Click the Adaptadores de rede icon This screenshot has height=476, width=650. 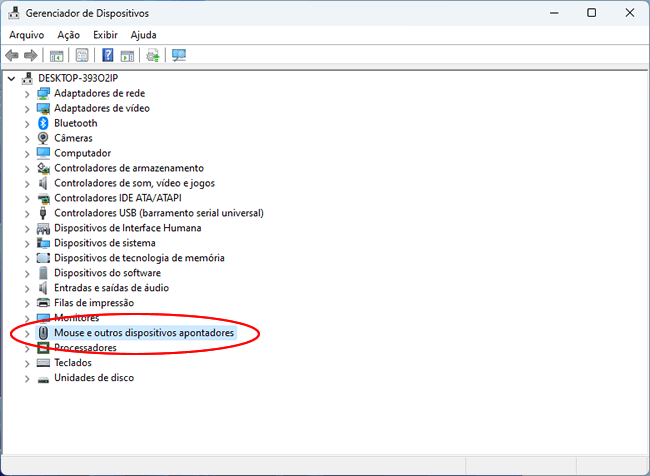43,93
